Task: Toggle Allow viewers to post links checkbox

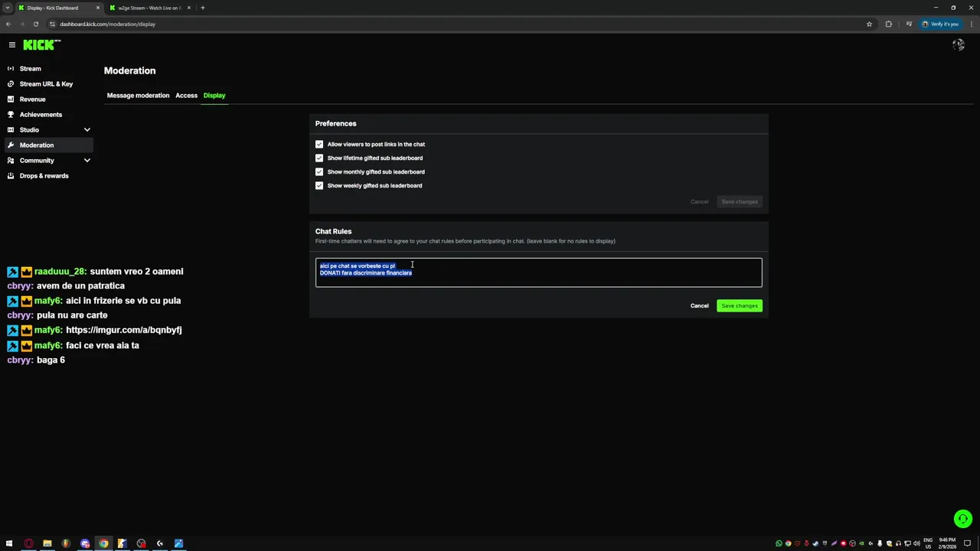Action: [319, 144]
